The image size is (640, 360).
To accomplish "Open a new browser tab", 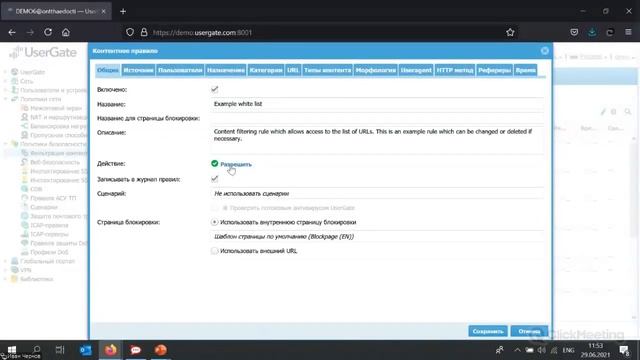I will click(123, 11).
